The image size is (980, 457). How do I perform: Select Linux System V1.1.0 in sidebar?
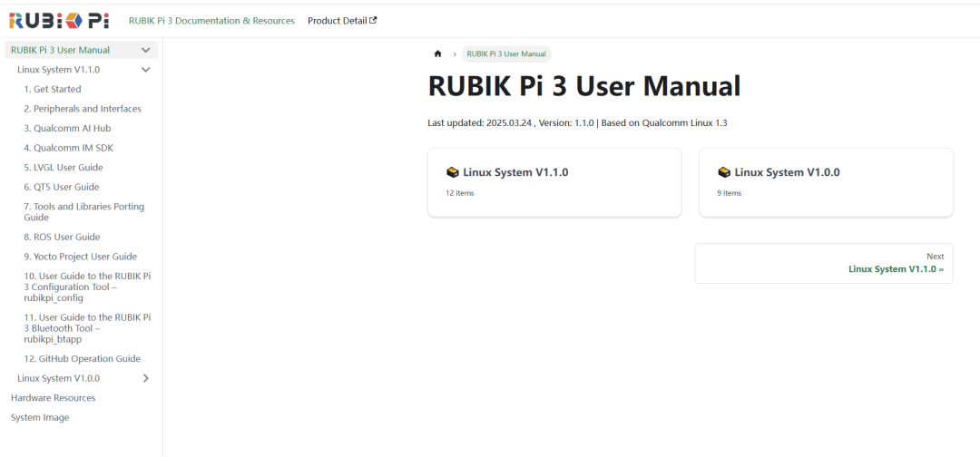pos(59,70)
